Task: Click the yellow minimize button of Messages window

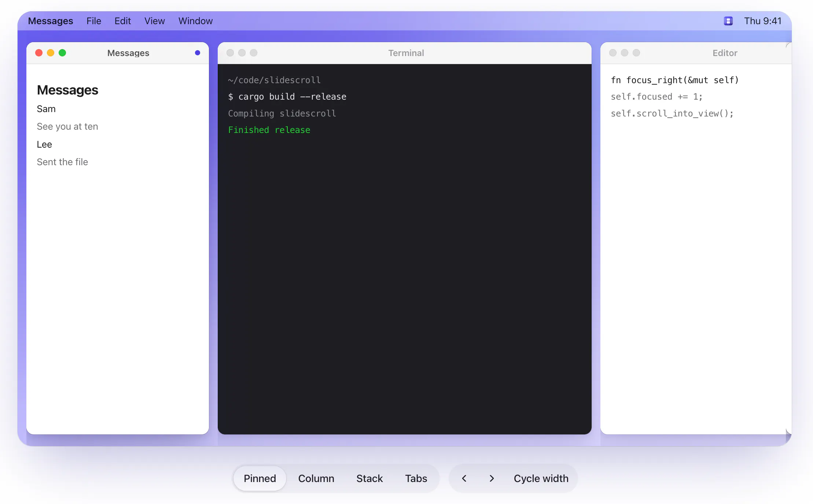Action: 51,53
